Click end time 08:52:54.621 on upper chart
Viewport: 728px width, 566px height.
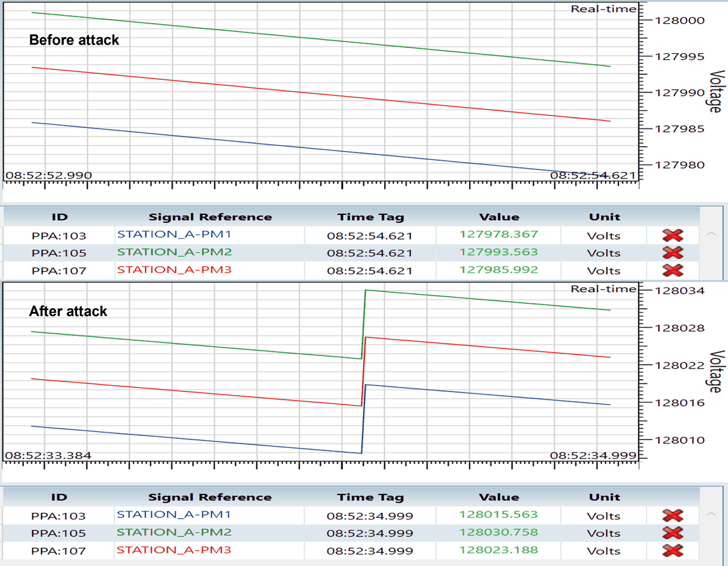click(593, 176)
